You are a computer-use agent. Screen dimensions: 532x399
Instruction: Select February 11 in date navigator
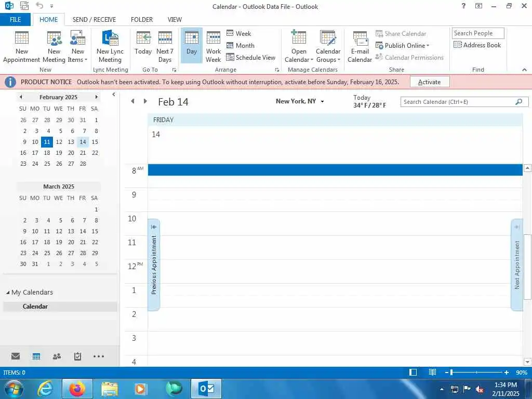coord(47,142)
